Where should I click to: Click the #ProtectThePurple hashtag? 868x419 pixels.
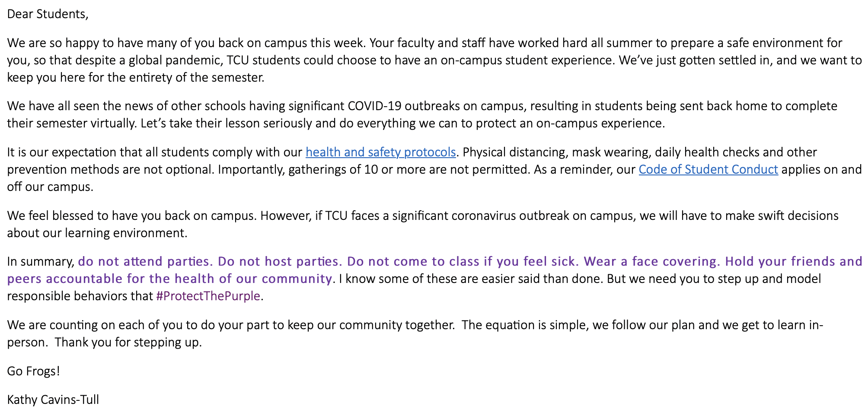pyautogui.click(x=208, y=296)
